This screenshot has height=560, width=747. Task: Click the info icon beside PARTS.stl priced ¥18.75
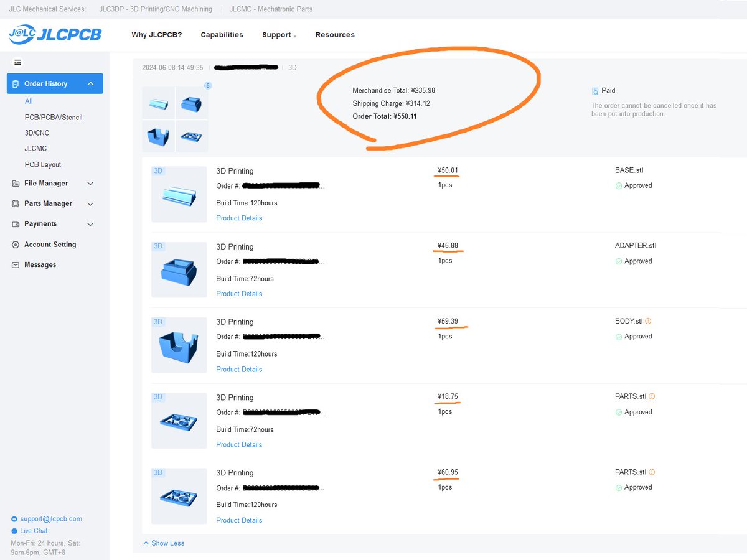tap(652, 396)
